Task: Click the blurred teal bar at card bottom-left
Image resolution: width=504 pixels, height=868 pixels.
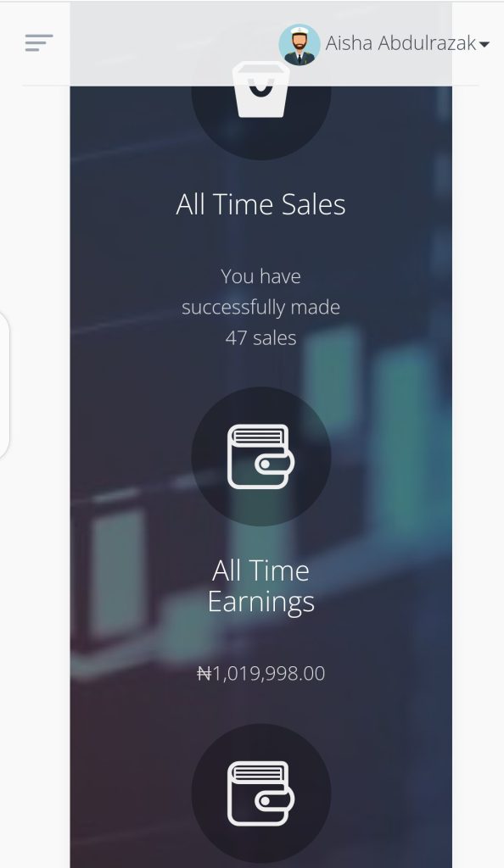Action: pos(117,573)
